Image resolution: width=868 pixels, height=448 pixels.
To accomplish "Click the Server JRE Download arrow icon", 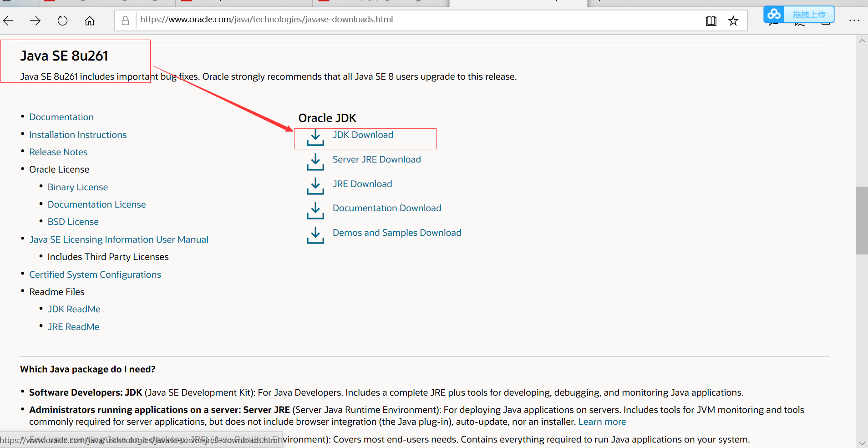I will [315, 162].
